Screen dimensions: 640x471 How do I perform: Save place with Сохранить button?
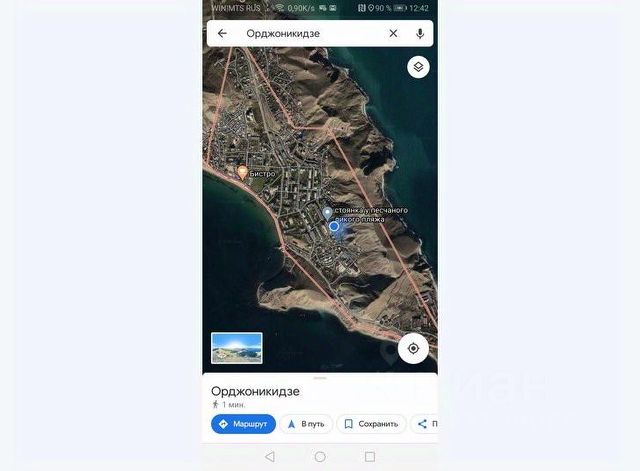coord(371,424)
